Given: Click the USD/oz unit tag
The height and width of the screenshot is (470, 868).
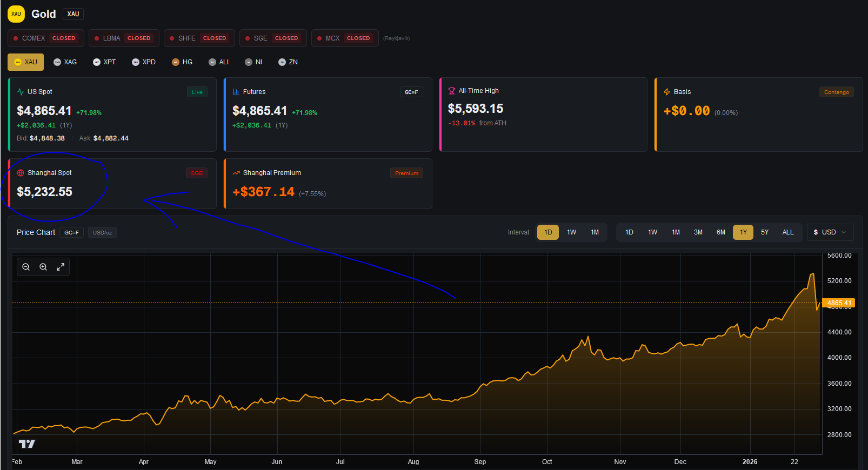Looking at the screenshot, I should coord(102,233).
